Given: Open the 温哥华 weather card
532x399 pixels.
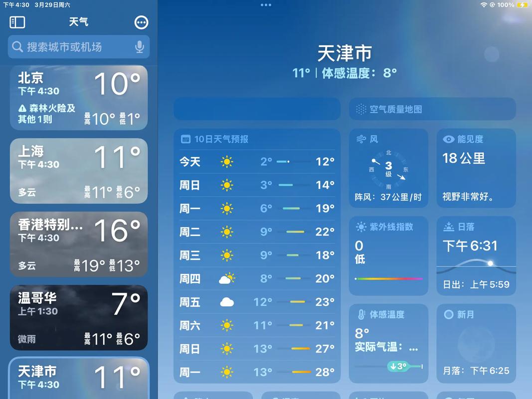Looking at the screenshot, I should click(78, 318).
